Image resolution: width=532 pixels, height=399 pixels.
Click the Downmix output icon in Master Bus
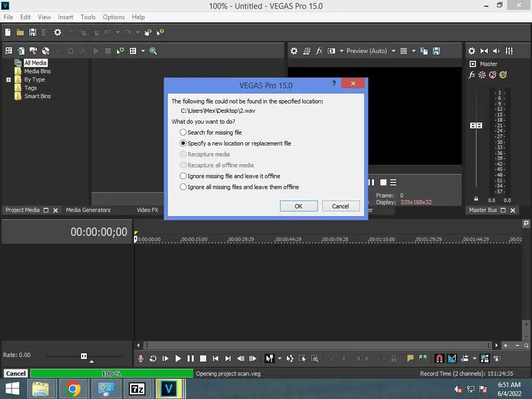click(484, 51)
